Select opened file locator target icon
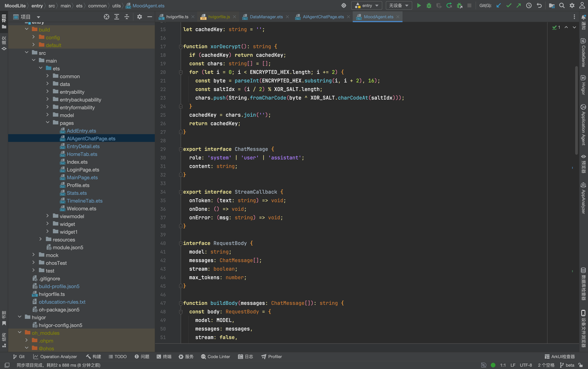The image size is (588, 369). pyautogui.click(x=106, y=17)
